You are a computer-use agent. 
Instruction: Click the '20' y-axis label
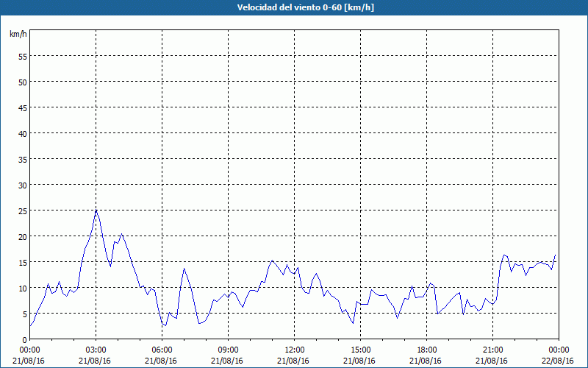(x=23, y=236)
